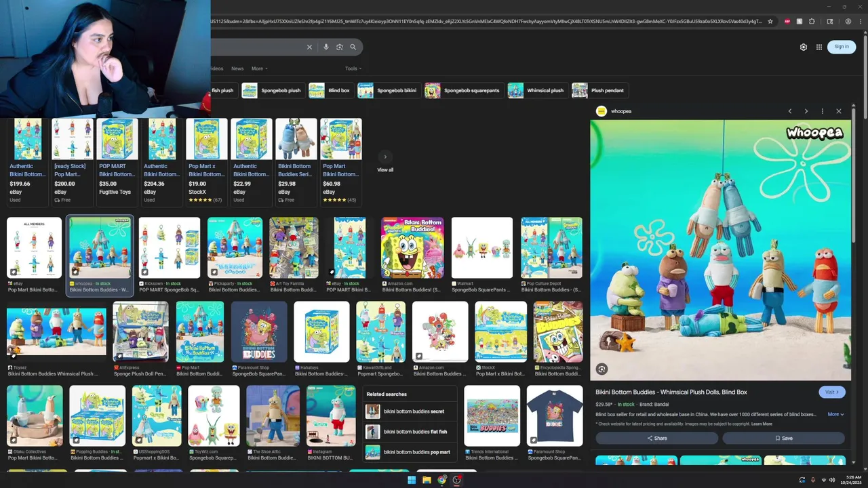The image size is (868, 488).
Task: Go to next image in preview panel
Action: (x=806, y=111)
